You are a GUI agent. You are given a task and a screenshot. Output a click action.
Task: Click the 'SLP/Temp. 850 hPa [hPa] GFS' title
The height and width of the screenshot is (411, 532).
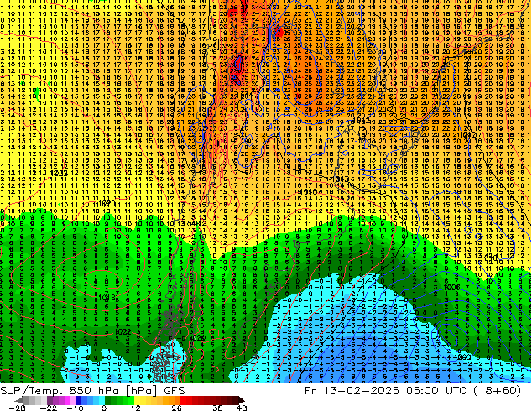click(x=92, y=391)
